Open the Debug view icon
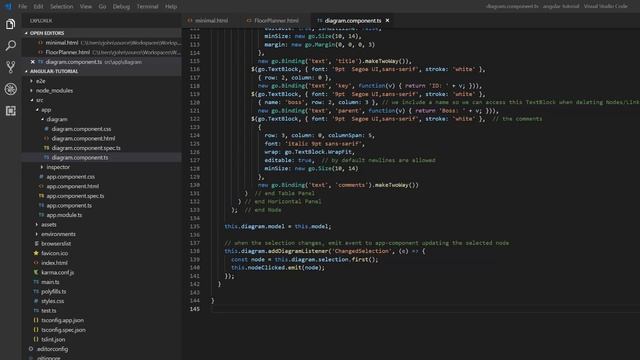The width and height of the screenshot is (640, 360). click(11, 89)
